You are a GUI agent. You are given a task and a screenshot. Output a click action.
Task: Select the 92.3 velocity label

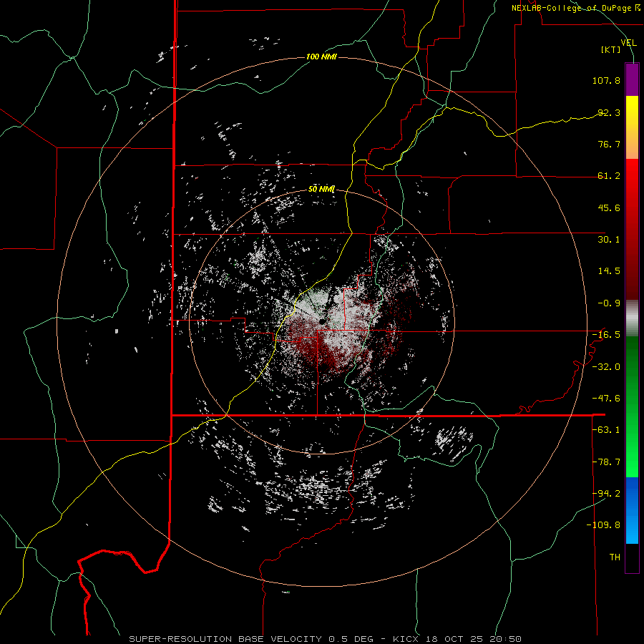[609, 112]
